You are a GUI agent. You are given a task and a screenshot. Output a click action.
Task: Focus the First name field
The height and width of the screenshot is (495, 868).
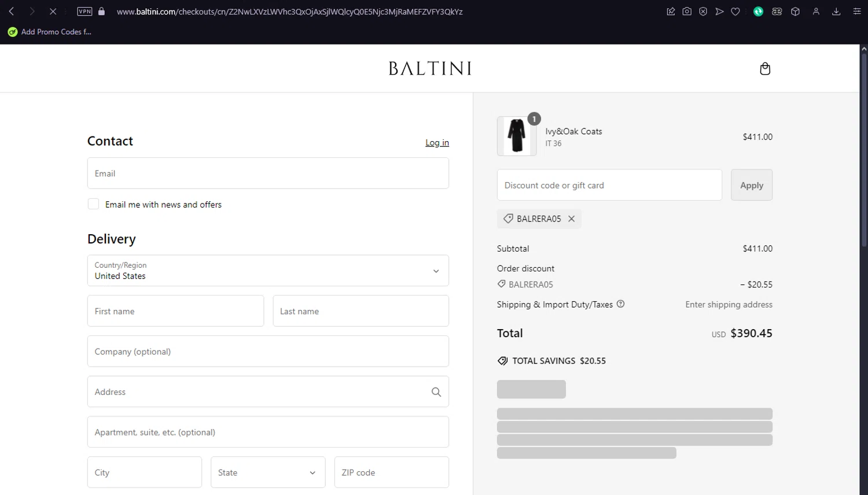(x=175, y=311)
